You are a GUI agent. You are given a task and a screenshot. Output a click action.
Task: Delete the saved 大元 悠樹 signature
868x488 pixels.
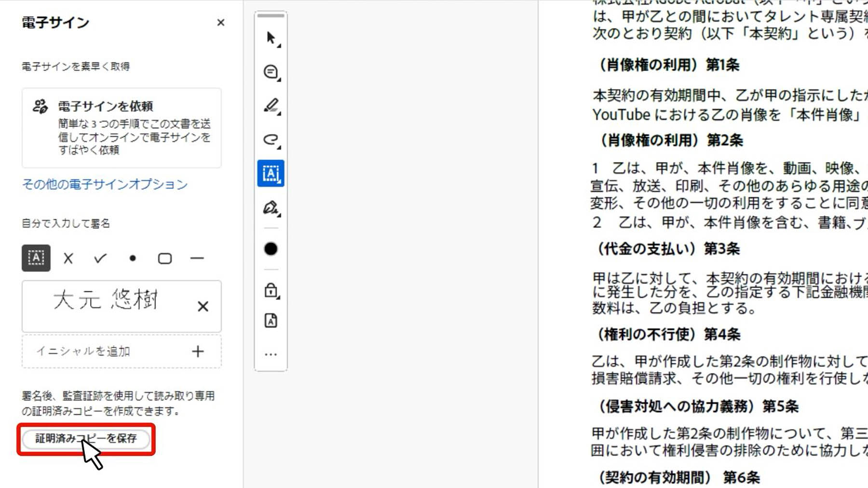tap(203, 306)
